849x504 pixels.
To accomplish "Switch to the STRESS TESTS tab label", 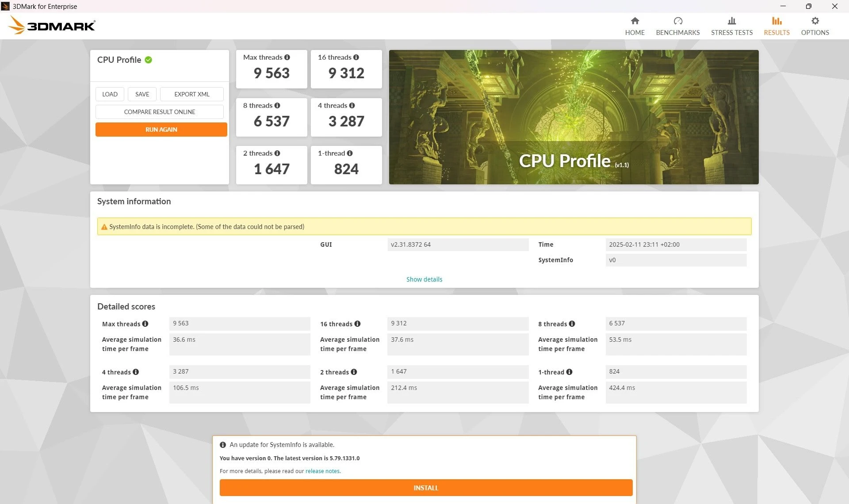I will click(x=732, y=32).
